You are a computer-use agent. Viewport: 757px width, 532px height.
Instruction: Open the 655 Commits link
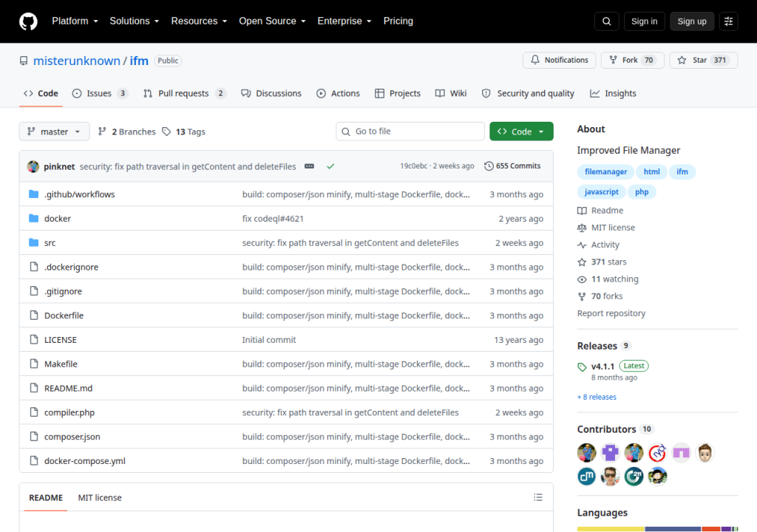pyautogui.click(x=512, y=166)
